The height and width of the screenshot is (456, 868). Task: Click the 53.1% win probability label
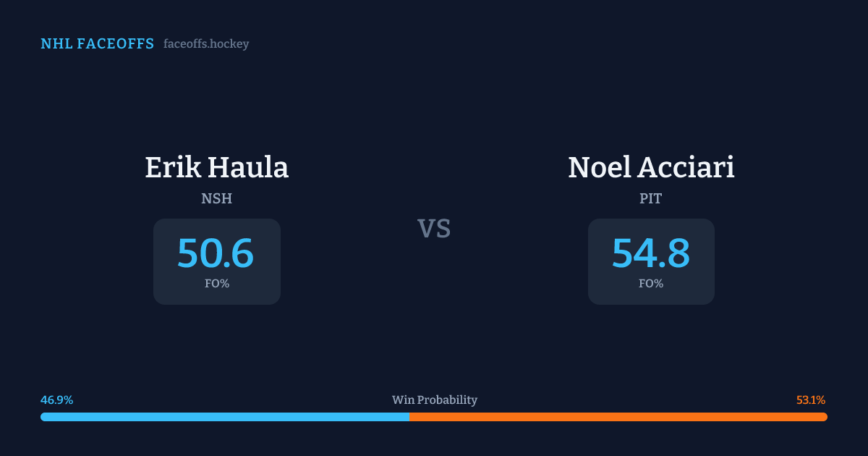[811, 400]
